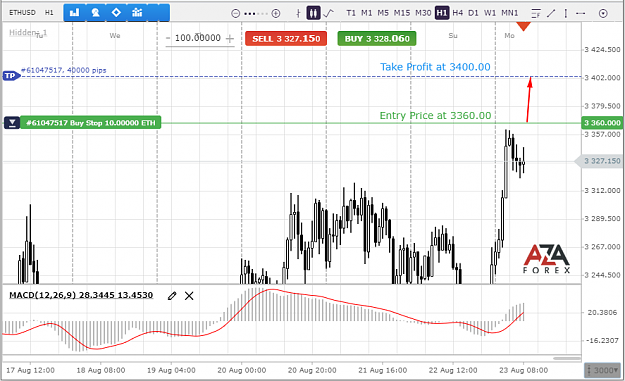Select the T1 tick timeframe

point(351,13)
